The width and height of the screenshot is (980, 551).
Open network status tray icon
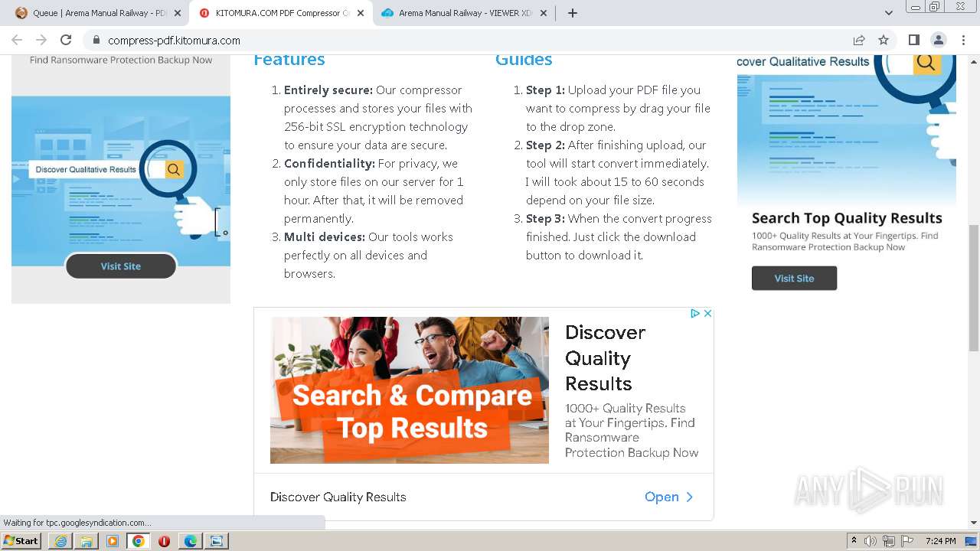pyautogui.click(x=889, y=541)
